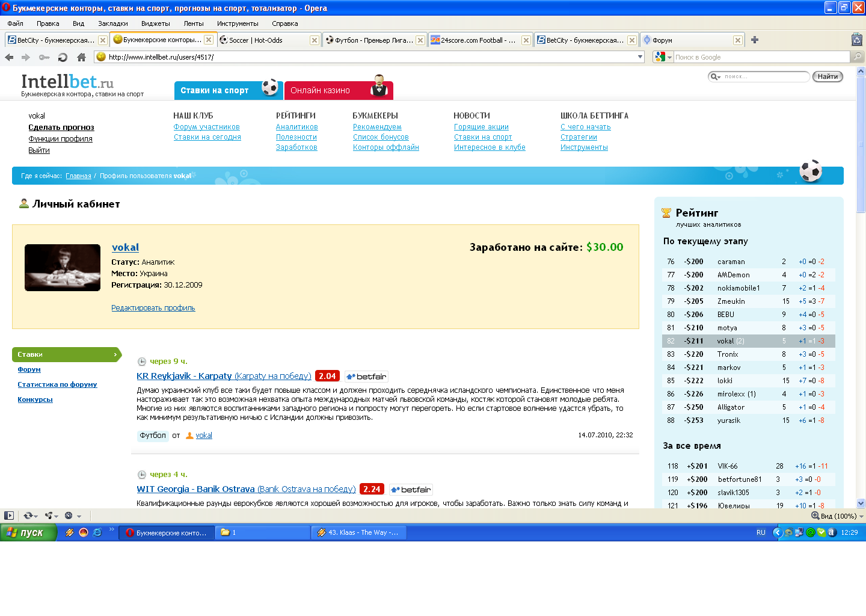Image resolution: width=866 pixels, height=616 pixels.
Task: Select the Ставки sidebar item
Action: click(x=66, y=354)
